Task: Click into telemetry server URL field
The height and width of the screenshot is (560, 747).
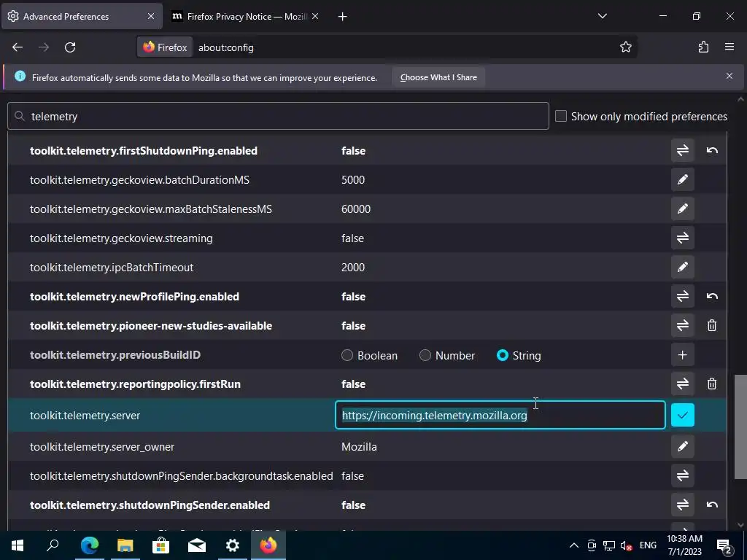Action: [500, 415]
